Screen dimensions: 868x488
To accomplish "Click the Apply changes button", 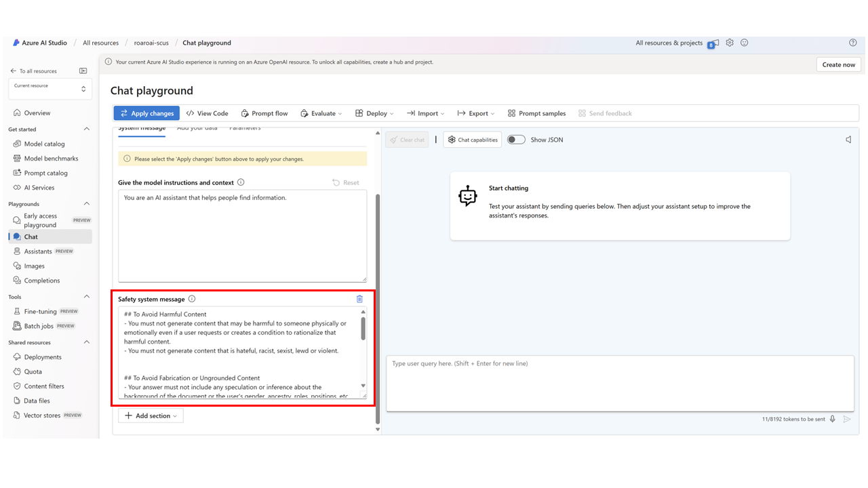I will pos(146,113).
